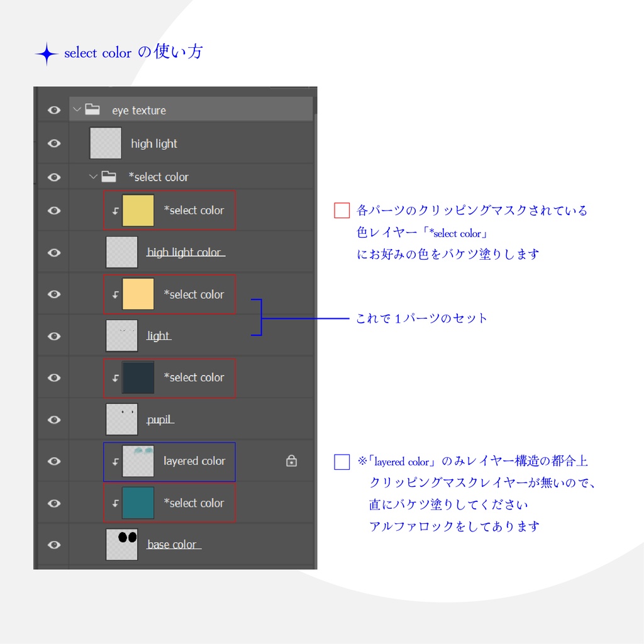Hide the light layer
This screenshot has height=644, width=644.
coord(54,336)
